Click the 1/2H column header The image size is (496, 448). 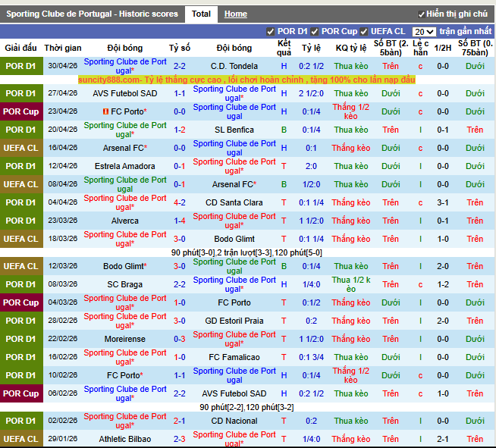pyautogui.click(x=443, y=48)
